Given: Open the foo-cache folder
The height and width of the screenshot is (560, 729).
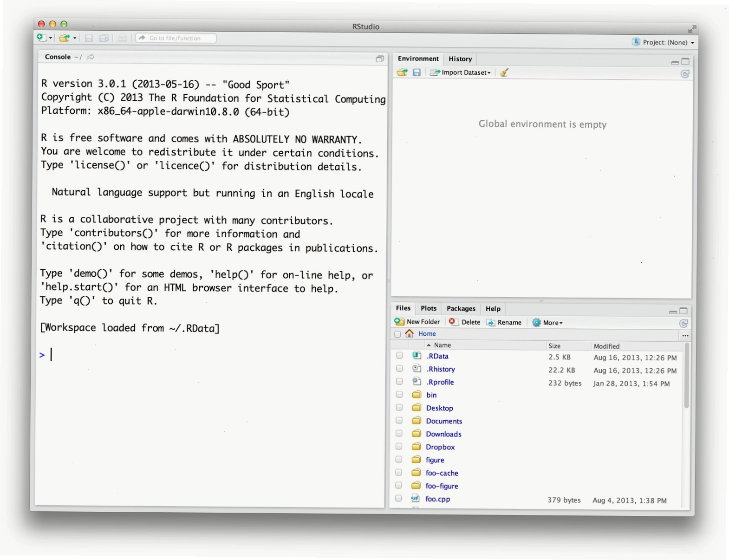Looking at the screenshot, I should [442, 473].
